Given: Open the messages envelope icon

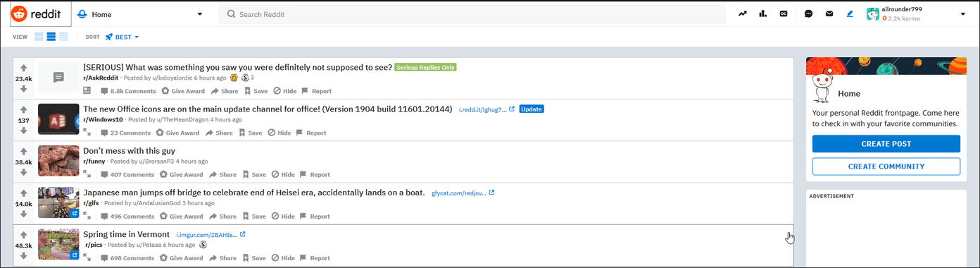Looking at the screenshot, I should tap(829, 14).
